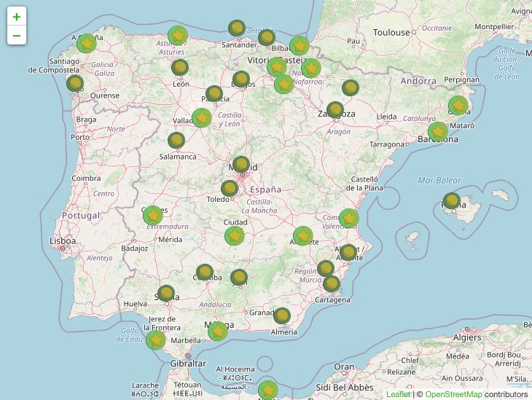
Task: Select the star marker near Málaga
Action: 217,332
